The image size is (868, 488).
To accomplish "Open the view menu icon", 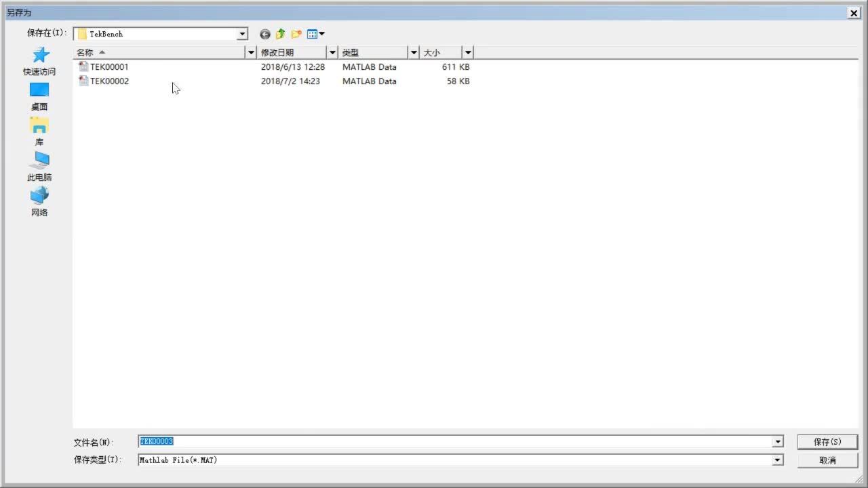I will coord(316,34).
